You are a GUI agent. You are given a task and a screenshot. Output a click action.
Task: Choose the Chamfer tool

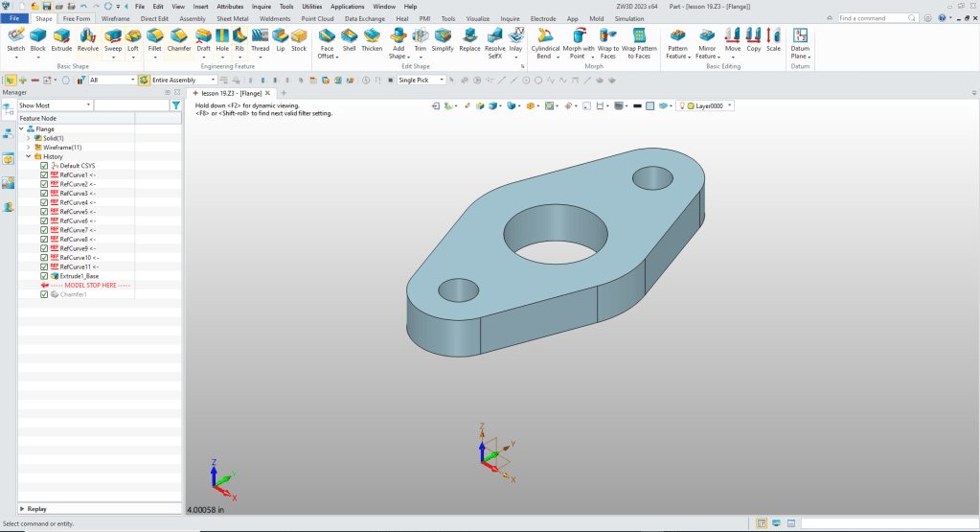point(179,36)
